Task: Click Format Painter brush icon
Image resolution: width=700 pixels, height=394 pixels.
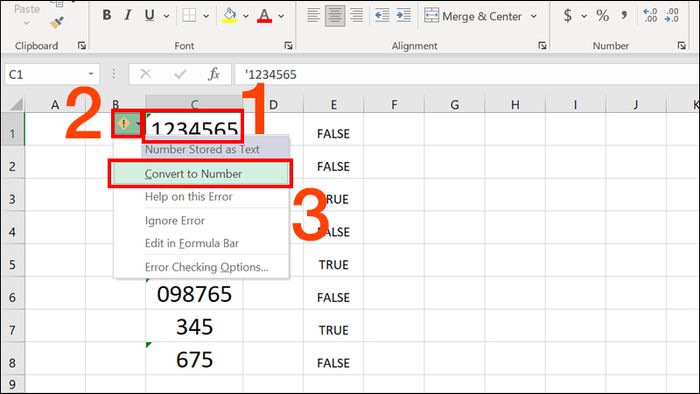Action: (x=56, y=22)
